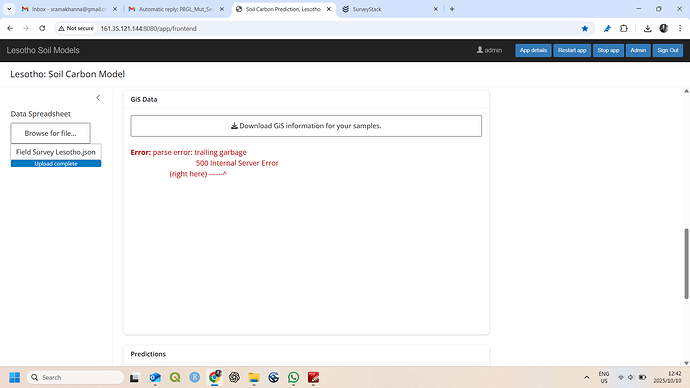The height and width of the screenshot is (388, 690).
Task: Open WhatsApp from the taskbar
Action: [294, 377]
